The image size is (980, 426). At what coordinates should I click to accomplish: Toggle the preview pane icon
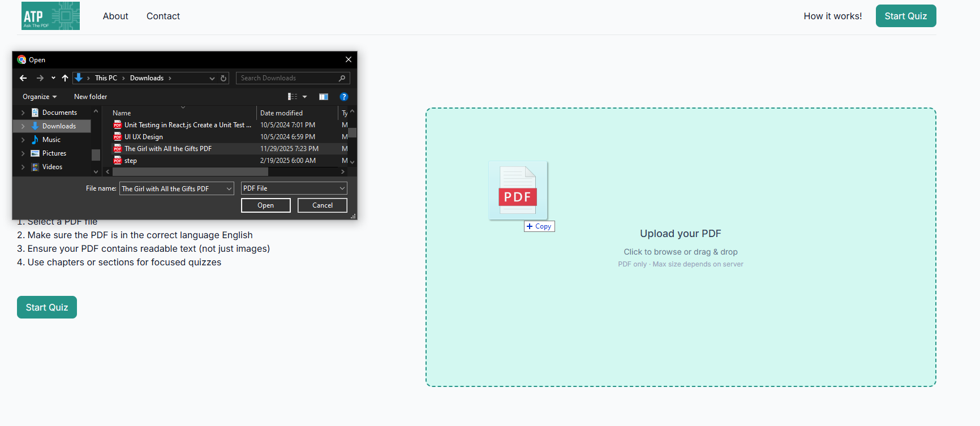(x=324, y=97)
